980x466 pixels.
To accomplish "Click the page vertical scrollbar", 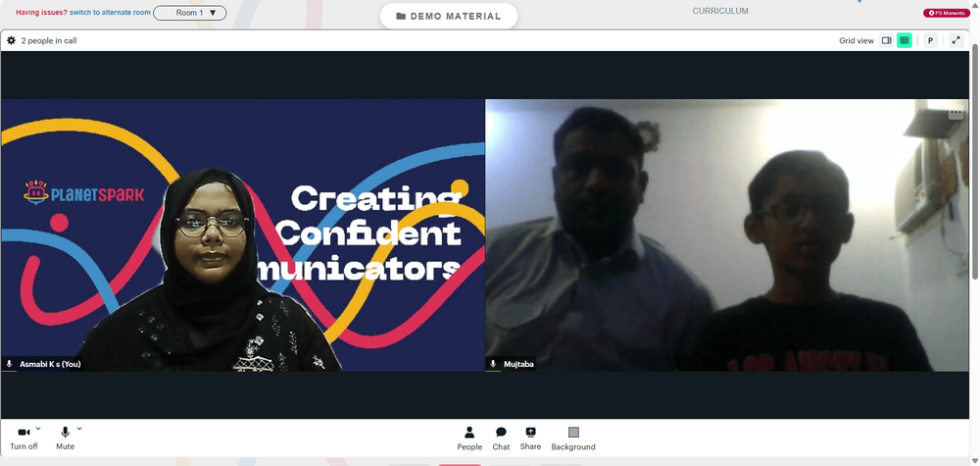I will coord(975,163).
